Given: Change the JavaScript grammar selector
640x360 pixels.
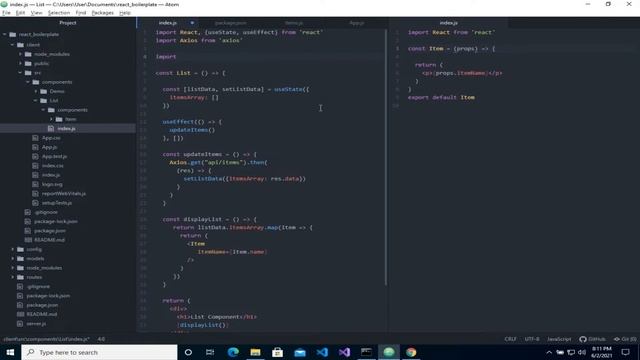Looking at the screenshot, I should coord(559,339).
